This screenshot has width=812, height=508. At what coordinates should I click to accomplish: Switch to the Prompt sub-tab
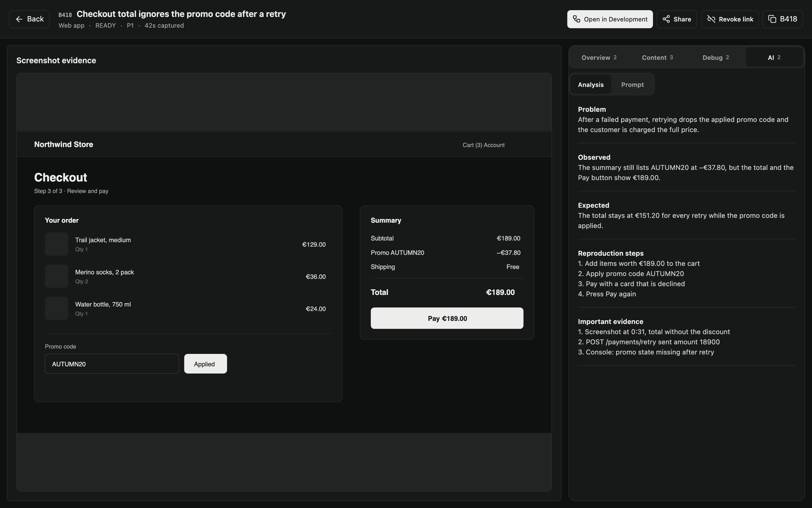pyautogui.click(x=632, y=85)
